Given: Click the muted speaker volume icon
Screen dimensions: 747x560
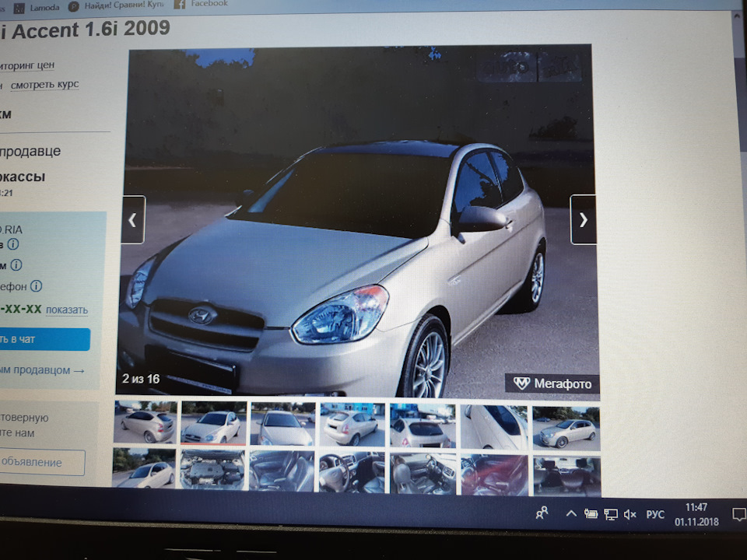Looking at the screenshot, I should pyautogui.click(x=630, y=514).
